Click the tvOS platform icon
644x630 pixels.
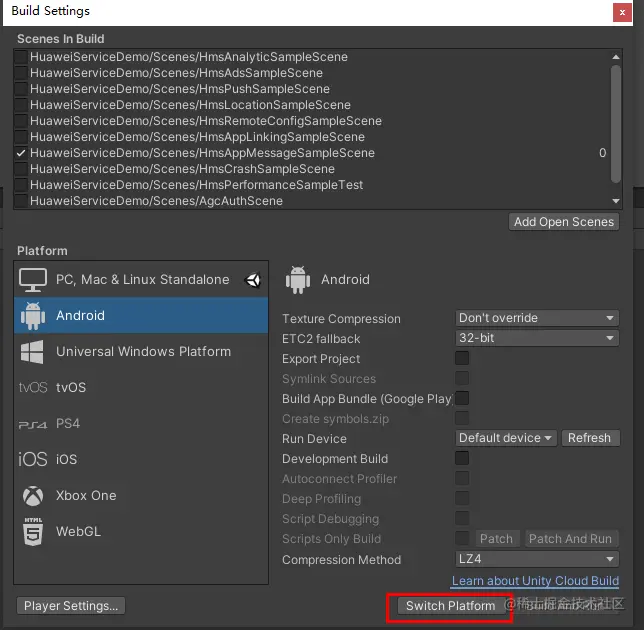click(33, 387)
